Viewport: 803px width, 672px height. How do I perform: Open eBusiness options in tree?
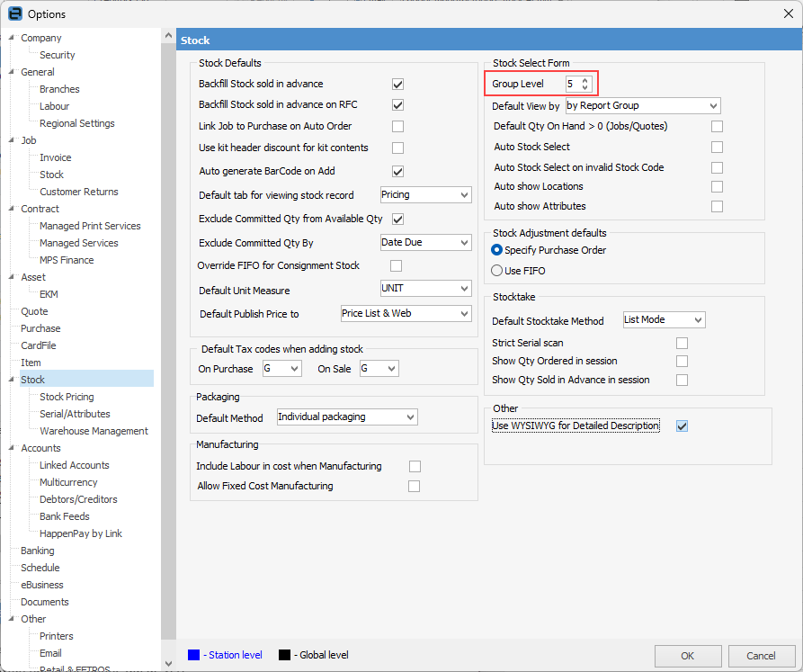click(42, 585)
